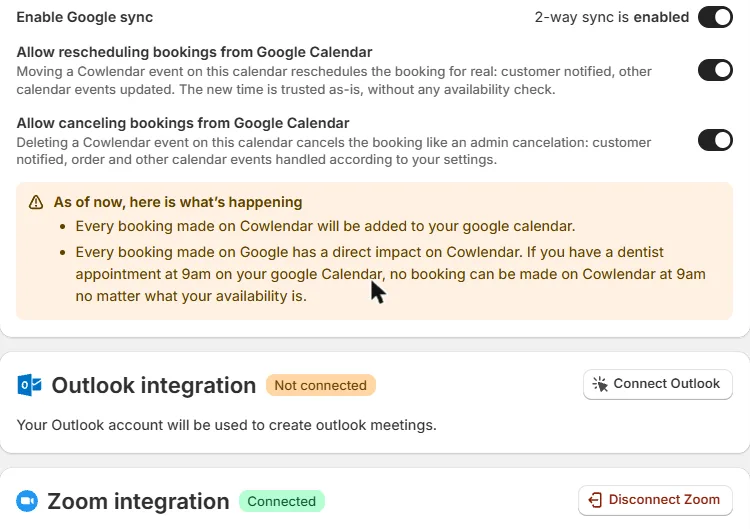Click the Outlook logo icon
Screen dimensions: 750x529
click(x=29, y=386)
